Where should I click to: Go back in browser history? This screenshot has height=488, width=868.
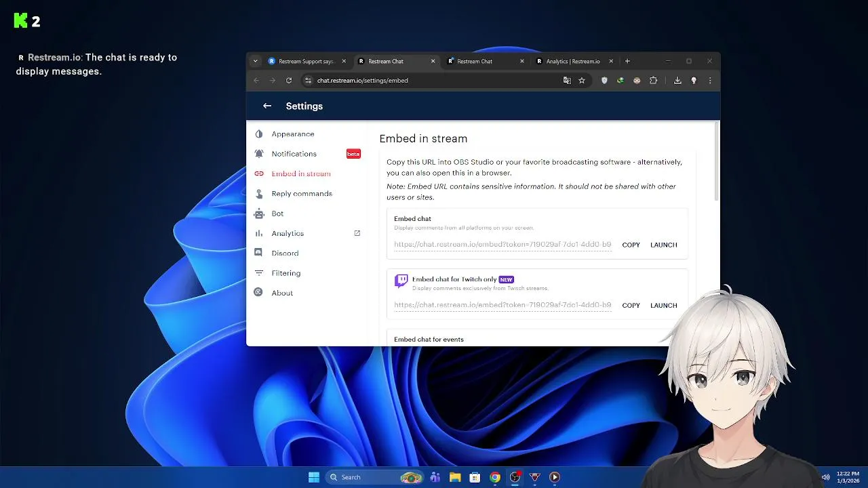tap(256, 80)
